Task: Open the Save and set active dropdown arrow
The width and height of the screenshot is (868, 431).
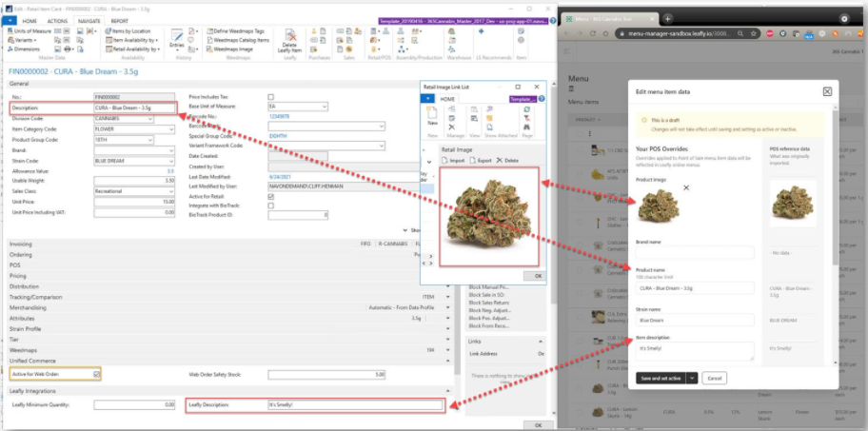Action: (691, 378)
